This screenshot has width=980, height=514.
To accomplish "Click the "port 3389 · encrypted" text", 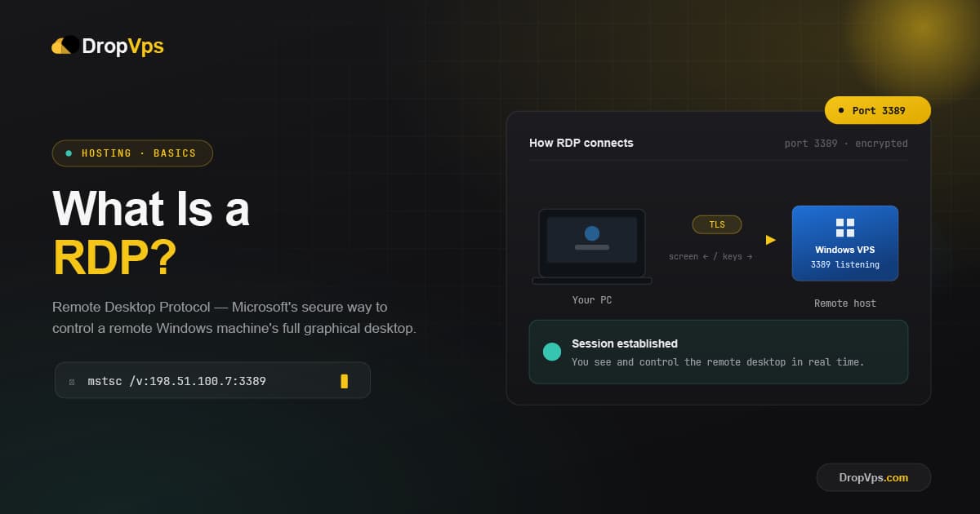I will click(x=846, y=144).
